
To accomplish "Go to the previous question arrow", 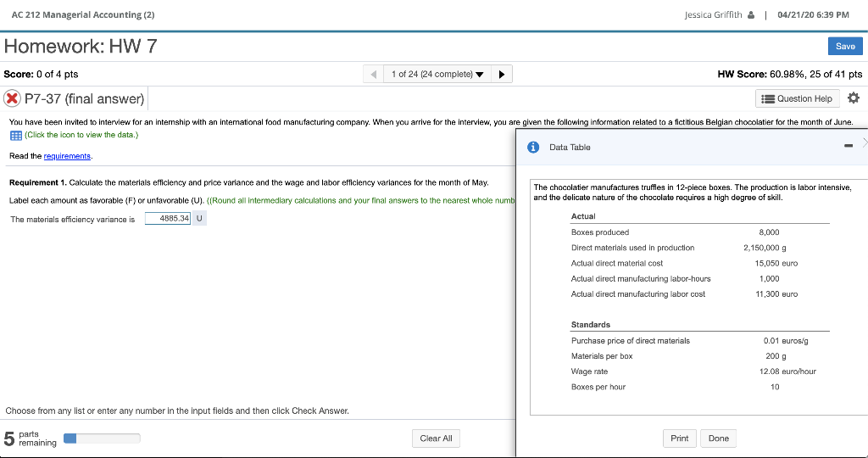I will (x=373, y=74).
